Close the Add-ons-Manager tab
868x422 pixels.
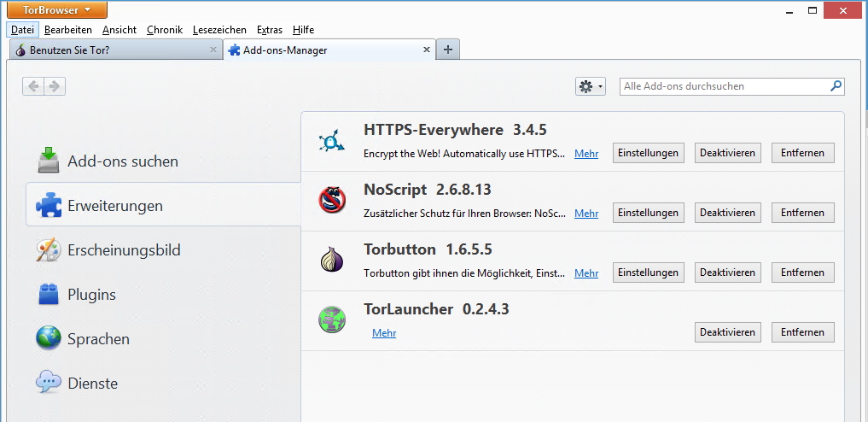(427, 50)
